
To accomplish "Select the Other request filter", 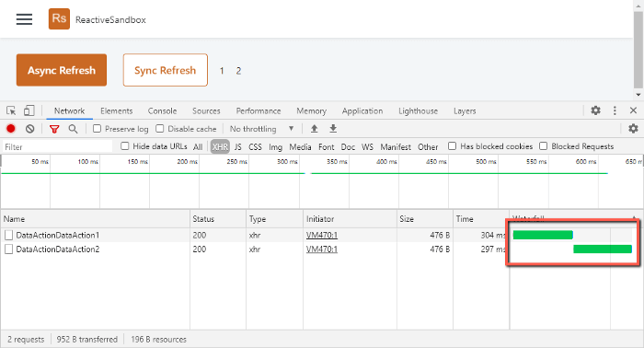I will point(428,146).
